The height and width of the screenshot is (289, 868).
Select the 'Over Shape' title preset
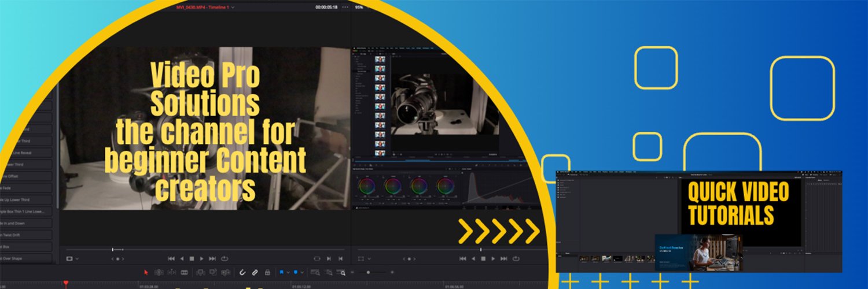(26, 258)
